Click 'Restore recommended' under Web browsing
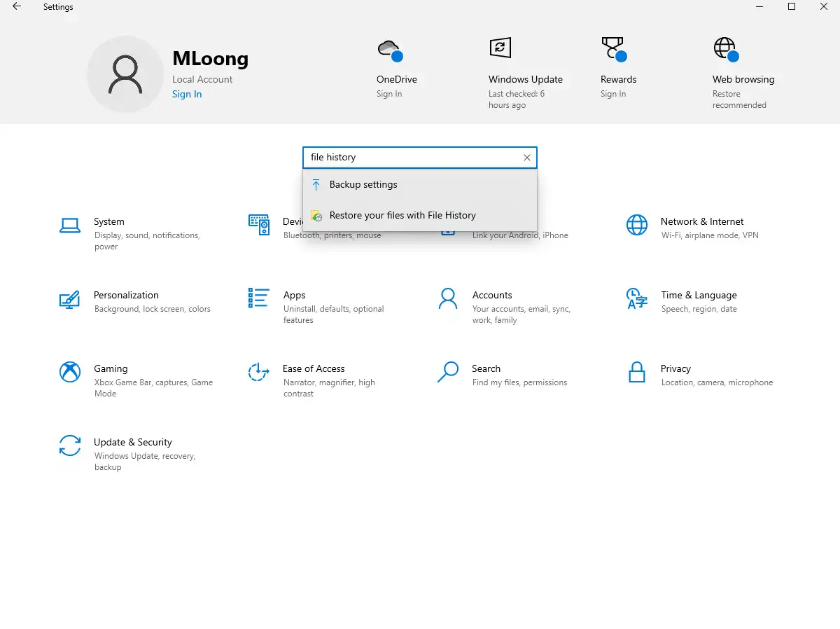The image size is (840, 629). tap(739, 99)
